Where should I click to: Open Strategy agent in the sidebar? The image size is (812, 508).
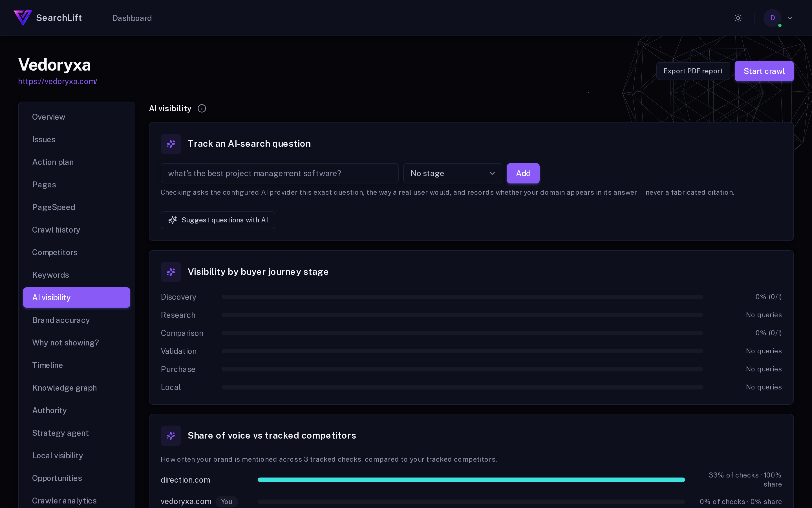point(76,433)
